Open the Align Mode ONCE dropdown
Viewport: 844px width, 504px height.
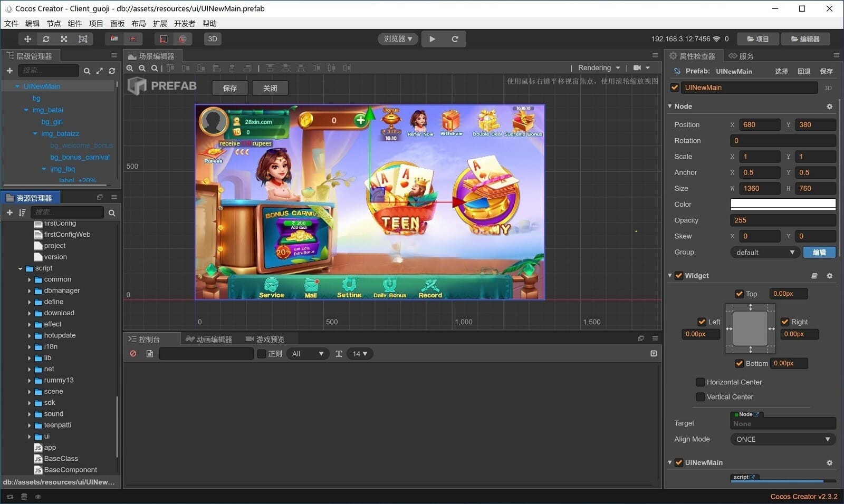pyautogui.click(x=783, y=439)
